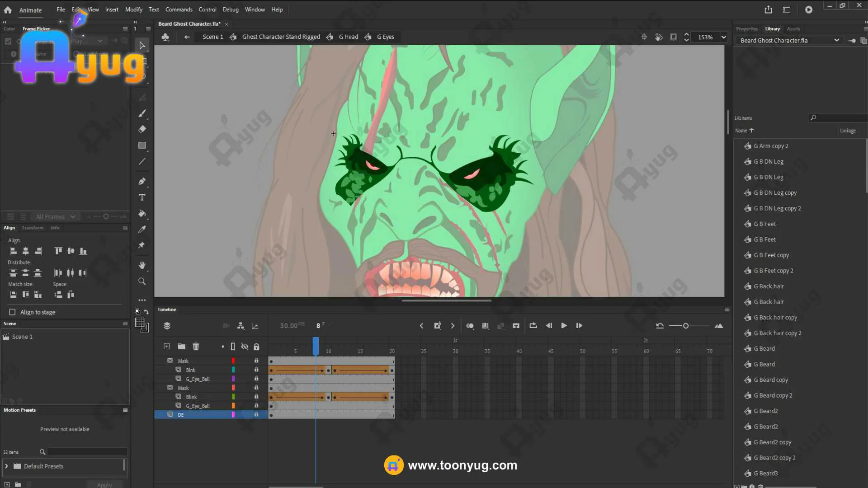Switch to the Properties tab
This screenshot has height=488, width=868.
pos(746,28)
